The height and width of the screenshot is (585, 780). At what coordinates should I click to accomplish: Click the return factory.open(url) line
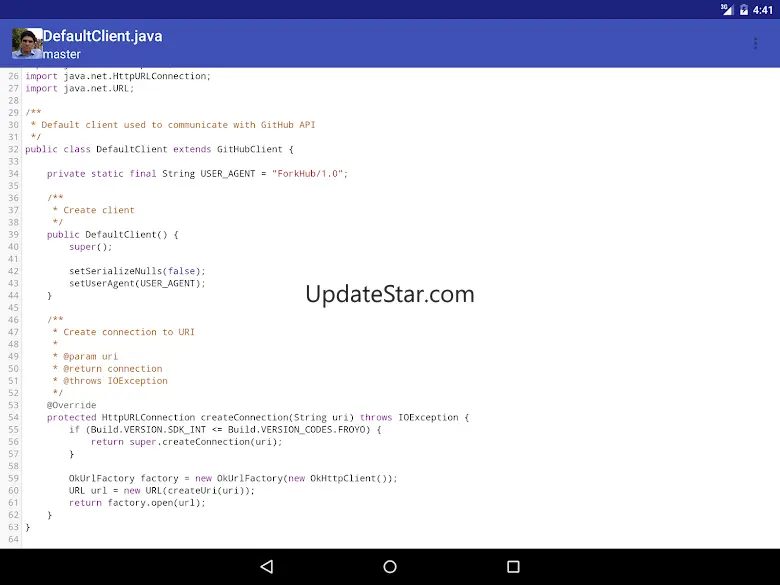137,502
